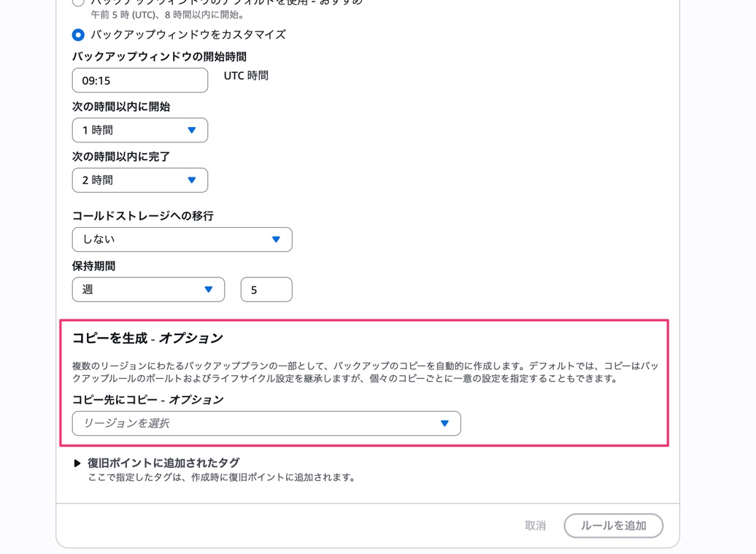Click the retention value field showing 5
The width and height of the screenshot is (756, 554).
pyautogui.click(x=266, y=289)
